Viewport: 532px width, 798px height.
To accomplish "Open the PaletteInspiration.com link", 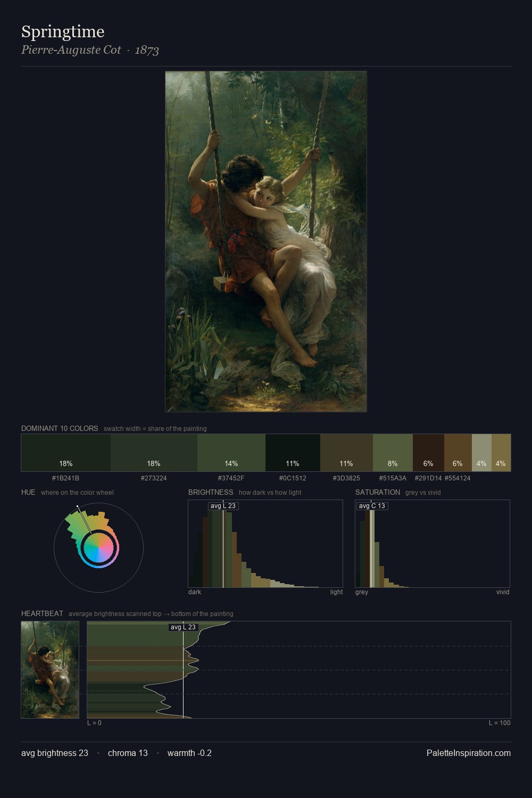I will 469,753.
